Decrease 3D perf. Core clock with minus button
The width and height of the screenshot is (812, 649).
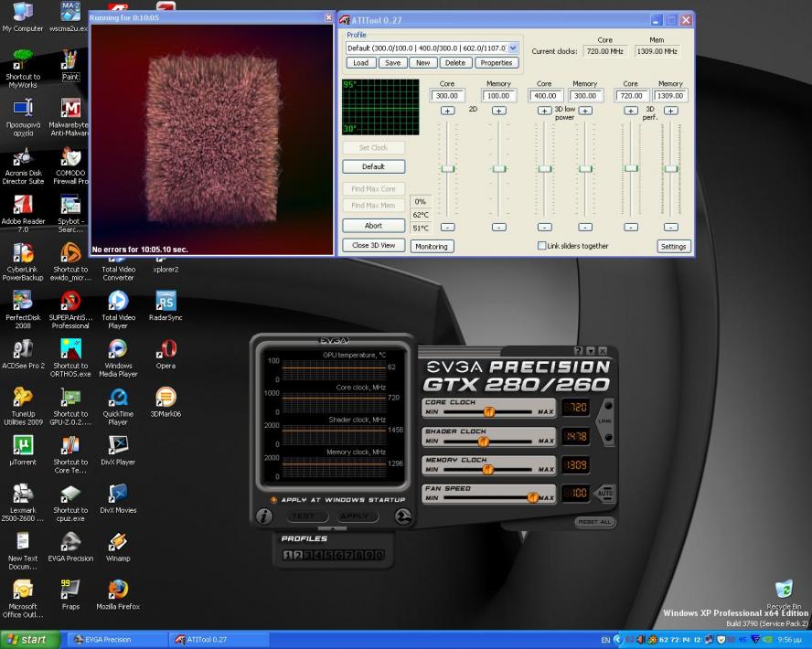click(631, 228)
